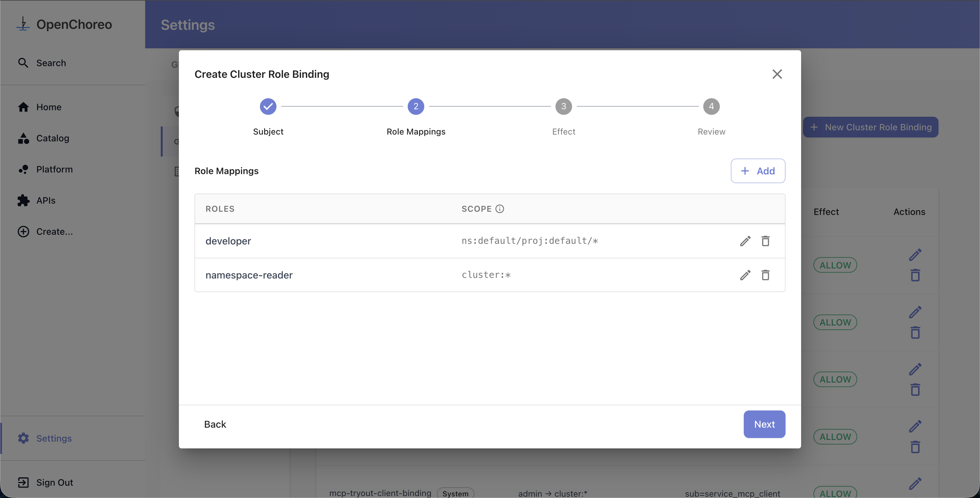This screenshot has width=980, height=498.
Task: Jump to the completed Subject step
Action: (268, 107)
